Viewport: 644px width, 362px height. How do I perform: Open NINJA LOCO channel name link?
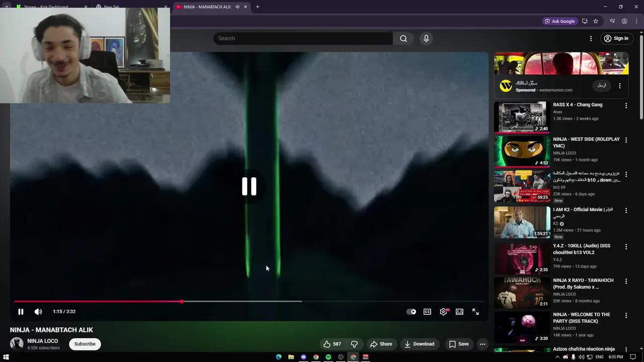[42, 341]
